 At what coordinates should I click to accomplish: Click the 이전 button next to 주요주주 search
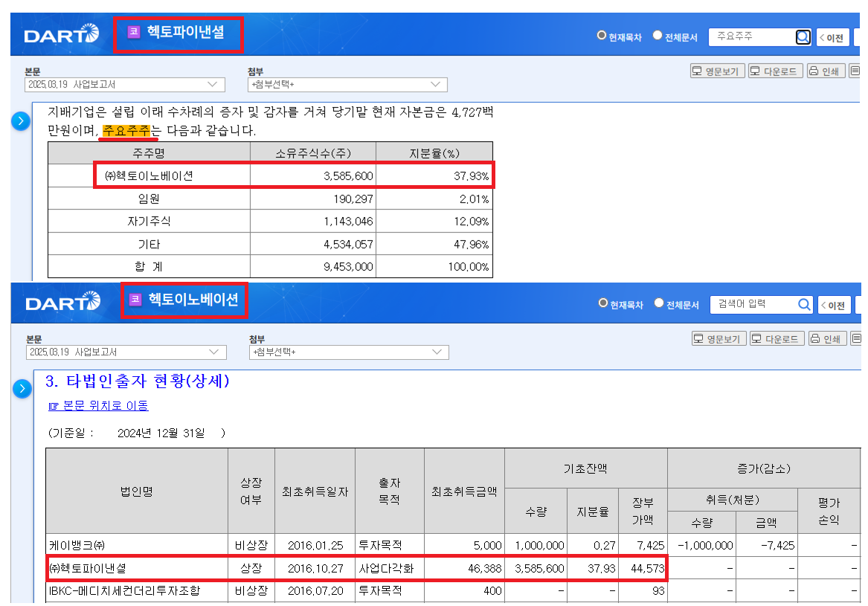point(832,37)
